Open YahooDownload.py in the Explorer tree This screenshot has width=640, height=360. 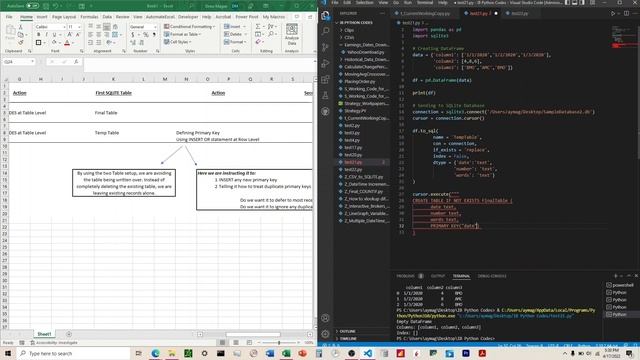coord(365,52)
